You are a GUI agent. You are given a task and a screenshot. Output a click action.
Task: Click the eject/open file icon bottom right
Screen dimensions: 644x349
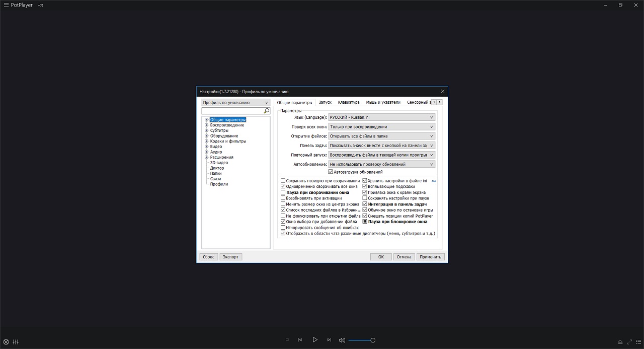620,341
